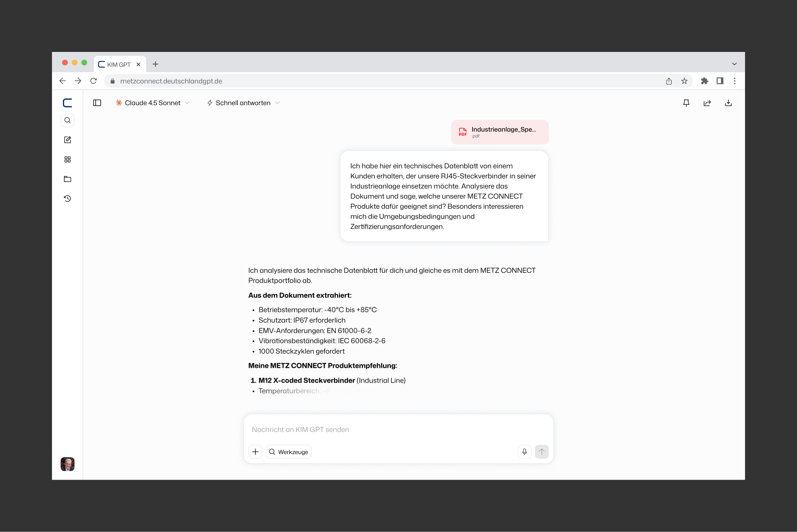The height and width of the screenshot is (532, 797).
Task: Click 'M12 X-coded Steckverbinder' recommendation
Action: click(x=307, y=381)
